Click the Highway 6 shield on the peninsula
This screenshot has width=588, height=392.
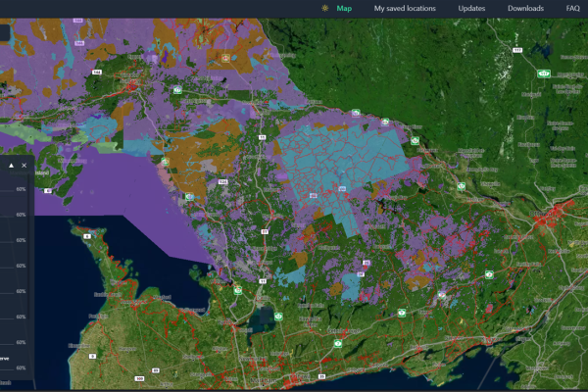point(87,234)
